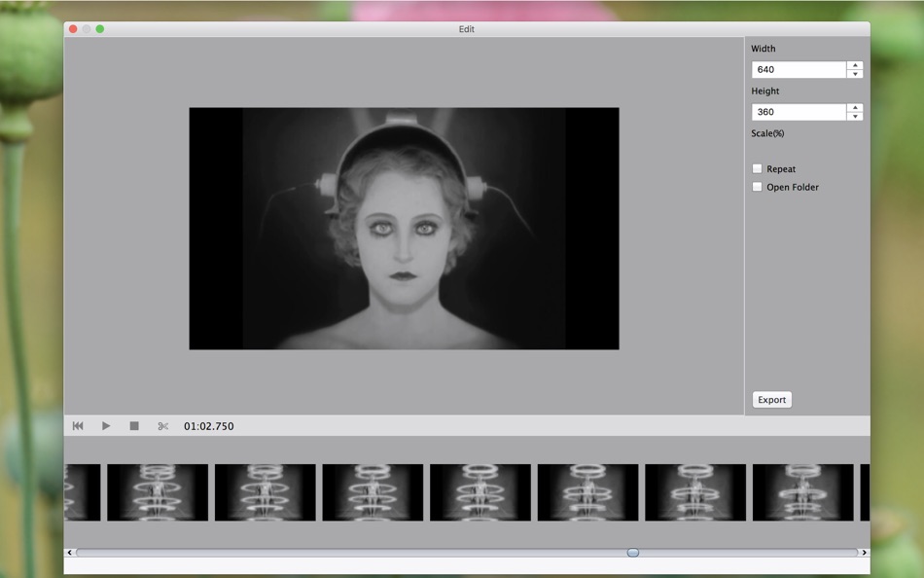The image size is (924, 578).
Task: Select the third full filmstrip frame thumbnail
Action: click(x=373, y=492)
